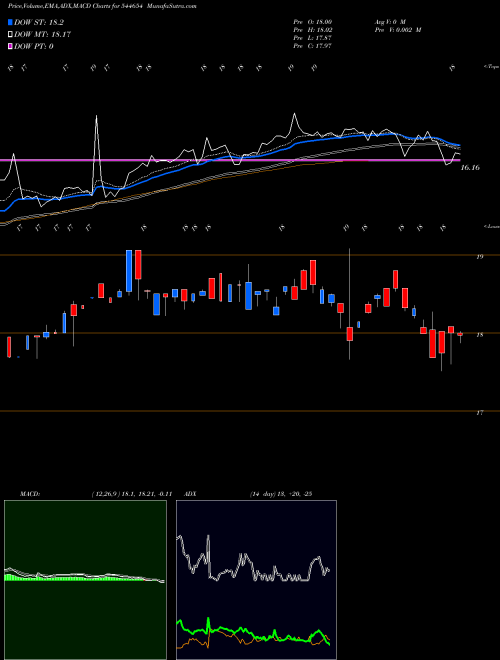Select the 'DOW PT: 0' label

34,46
